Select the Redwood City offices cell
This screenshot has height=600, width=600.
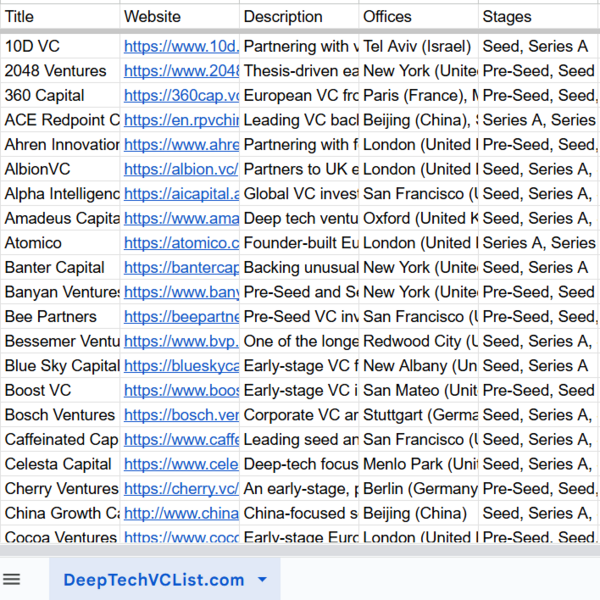(418, 341)
